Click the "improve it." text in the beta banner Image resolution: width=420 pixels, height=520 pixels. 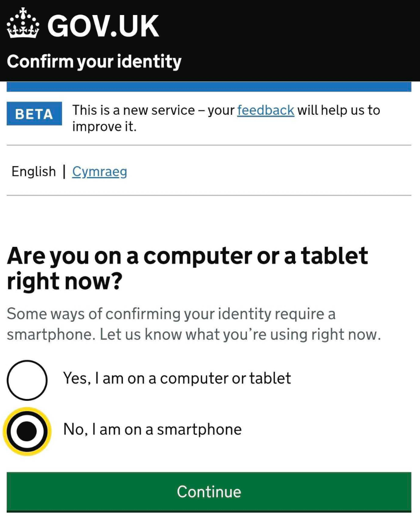coord(104,127)
